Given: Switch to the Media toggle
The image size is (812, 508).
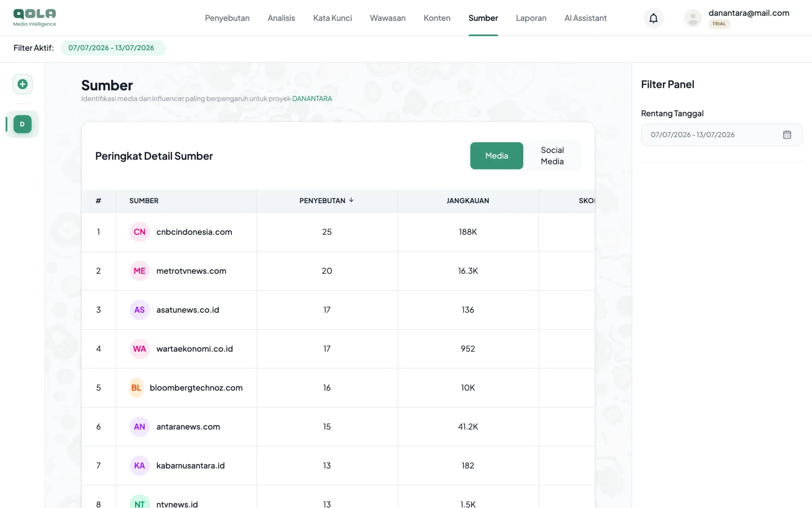Looking at the screenshot, I should [496, 156].
